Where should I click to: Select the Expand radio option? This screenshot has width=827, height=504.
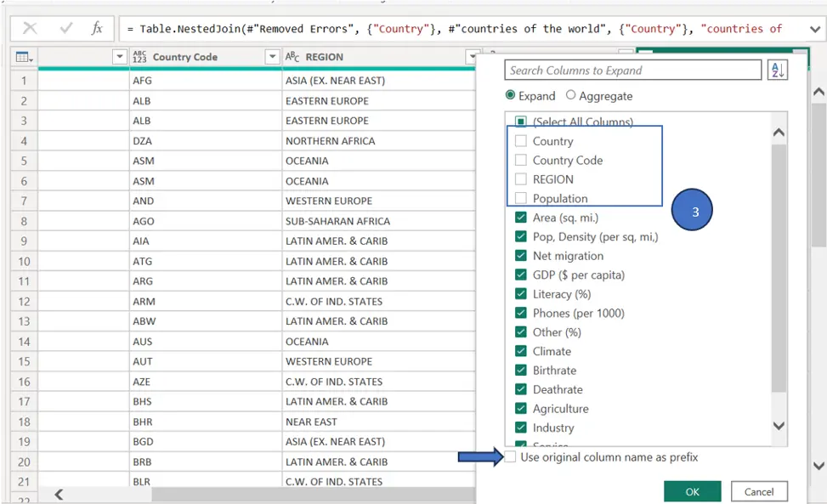(510, 95)
